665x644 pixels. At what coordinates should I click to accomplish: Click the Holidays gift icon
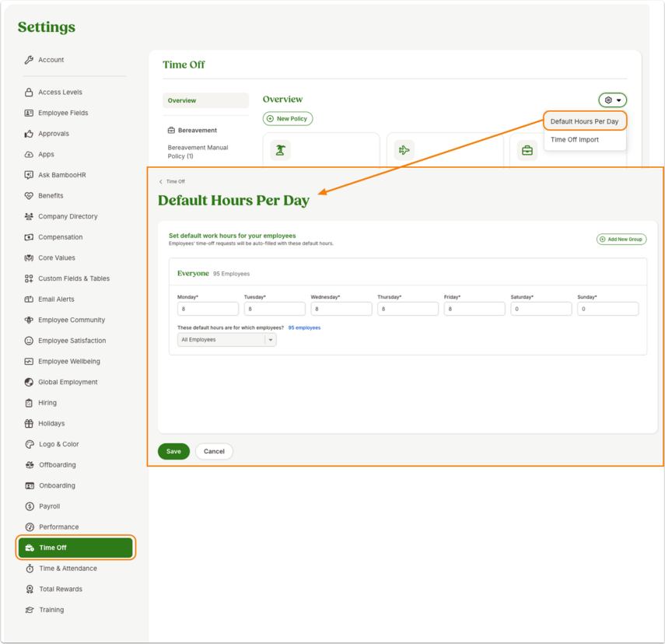click(29, 423)
